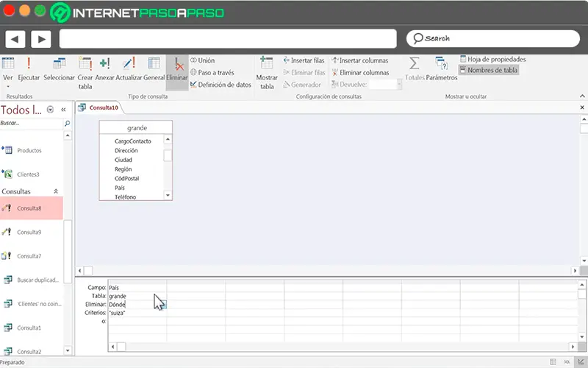Select the CódPostal field in grande table

(x=126, y=179)
